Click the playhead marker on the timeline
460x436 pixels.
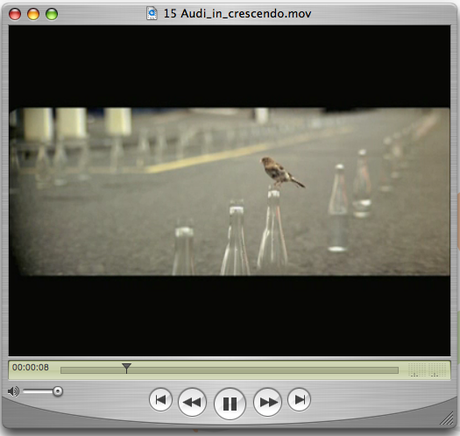[126, 368]
